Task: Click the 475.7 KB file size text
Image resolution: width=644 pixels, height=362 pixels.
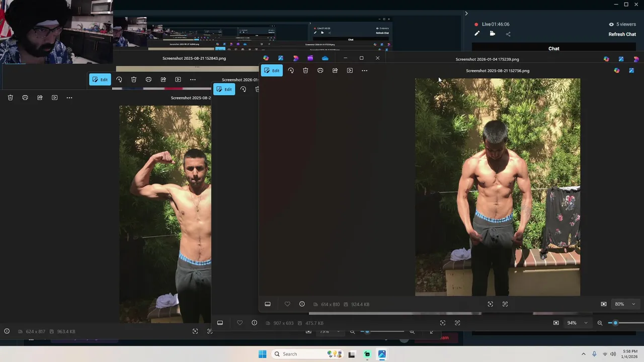Action: 314,323
